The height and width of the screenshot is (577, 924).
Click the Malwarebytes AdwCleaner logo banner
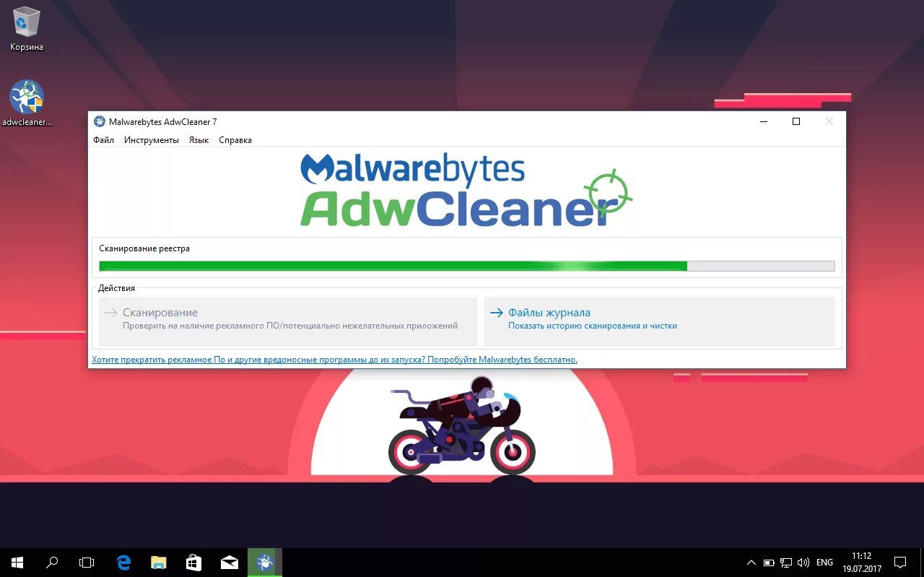[466, 189]
